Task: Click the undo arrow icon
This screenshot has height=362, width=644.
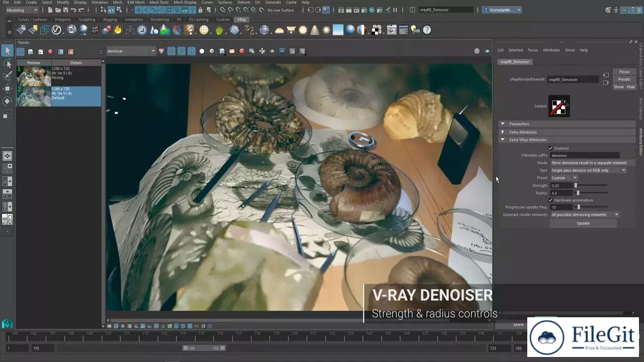Action: (73, 10)
